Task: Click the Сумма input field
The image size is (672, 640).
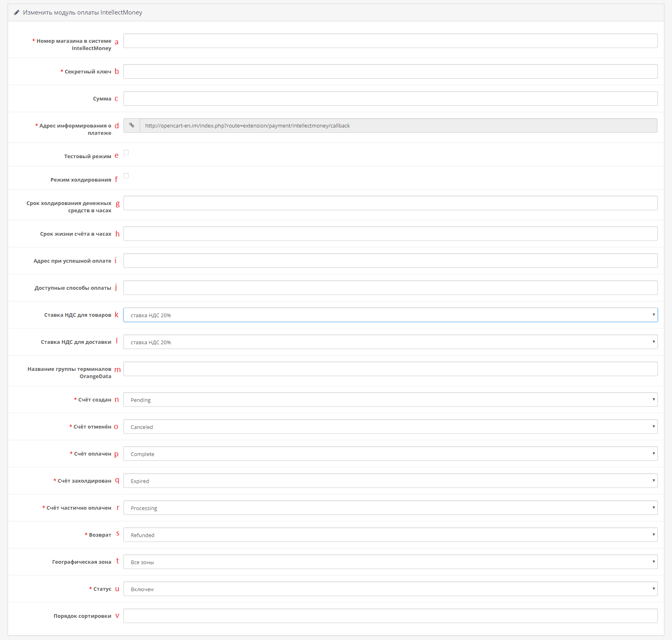Action: tap(390, 99)
